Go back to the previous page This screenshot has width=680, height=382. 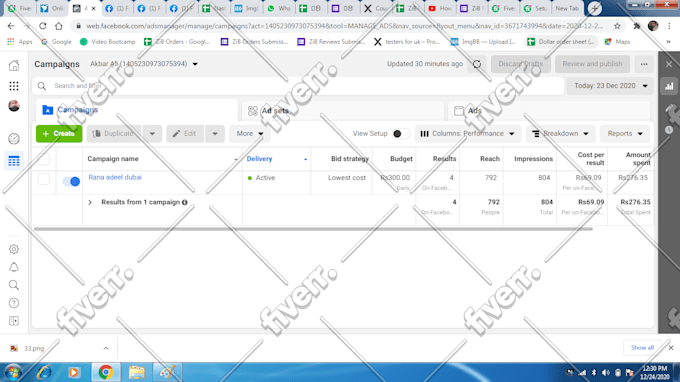click(x=11, y=26)
